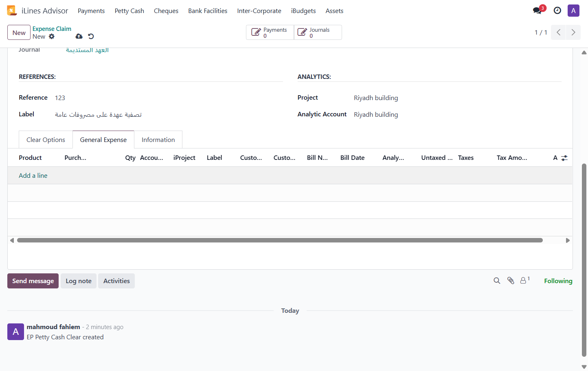Open the column options adjust icon in table header
Screen dimensions: 588x371
point(564,158)
